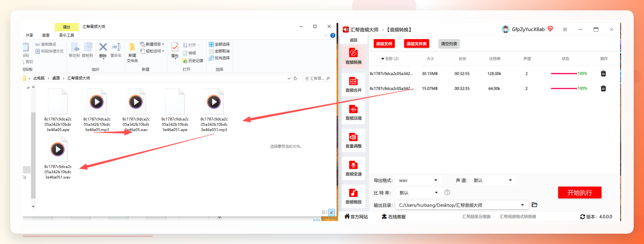Click 复制到 in the Explorer ribbon
Screen dimensions: 644x244
click(87, 51)
